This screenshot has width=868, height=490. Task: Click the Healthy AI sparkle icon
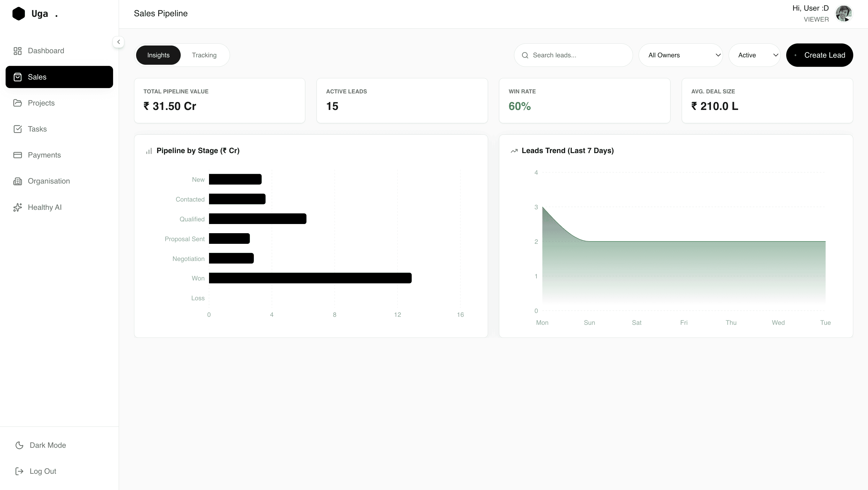(x=17, y=207)
